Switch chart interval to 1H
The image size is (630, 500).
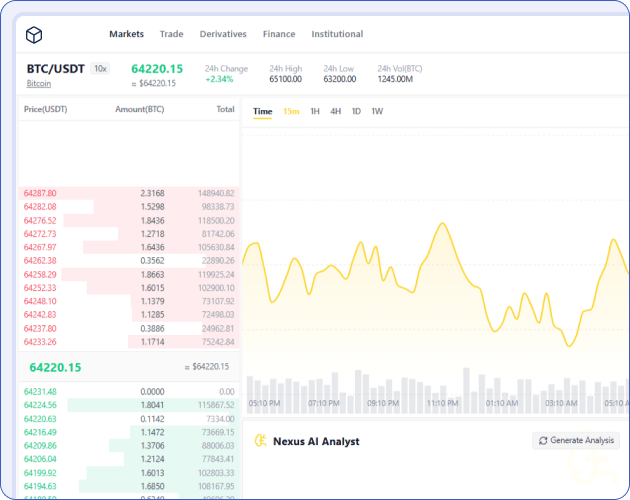click(x=315, y=111)
